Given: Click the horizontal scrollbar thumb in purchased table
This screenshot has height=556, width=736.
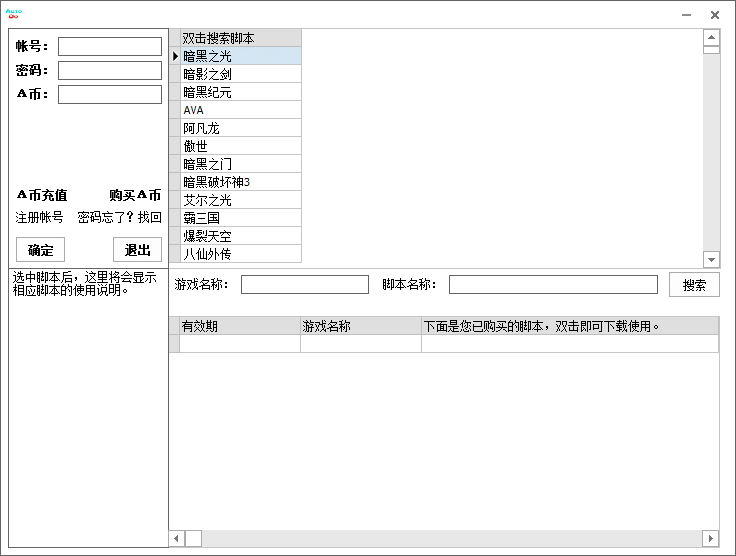Looking at the screenshot, I should pos(193,538).
